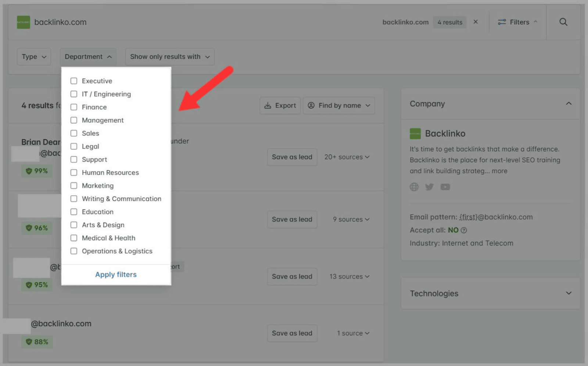Expand the 9 sources list
Screen dimensions: 588x366
pyautogui.click(x=351, y=220)
